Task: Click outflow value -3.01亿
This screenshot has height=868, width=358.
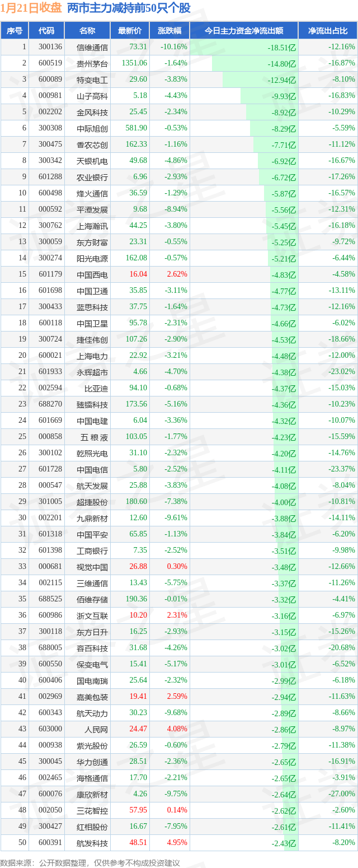Action: (x=284, y=665)
